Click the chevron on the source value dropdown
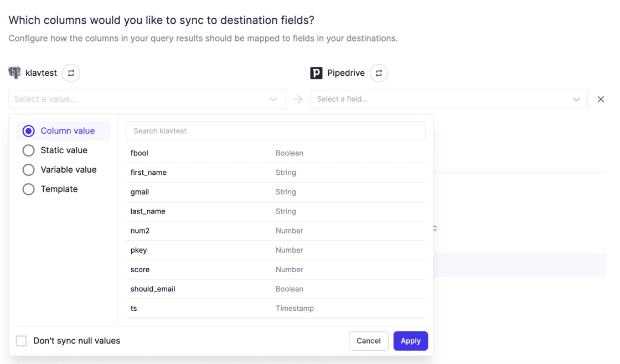This screenshot has height=364, width=620. coord(273,99)
